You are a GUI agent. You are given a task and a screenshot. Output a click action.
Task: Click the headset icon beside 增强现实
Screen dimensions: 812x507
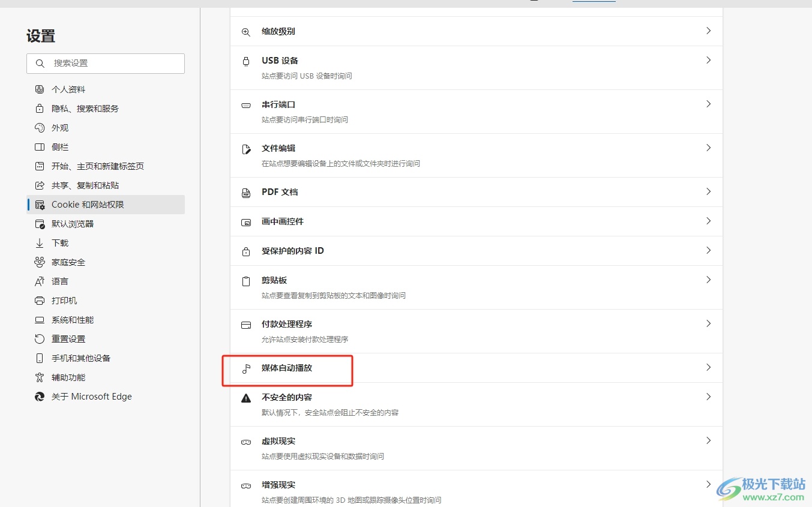246,485
